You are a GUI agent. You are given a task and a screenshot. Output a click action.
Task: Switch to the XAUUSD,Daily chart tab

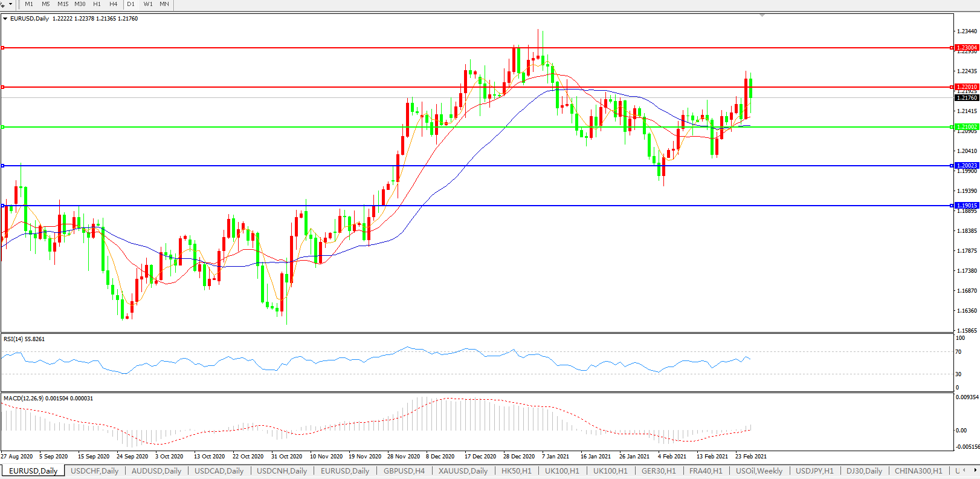(463, 471)
